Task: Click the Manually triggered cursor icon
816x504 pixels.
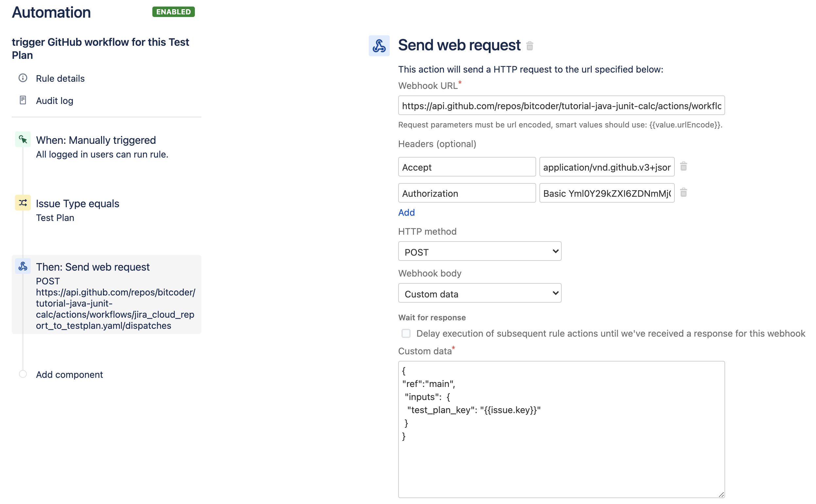Action: 23,139
